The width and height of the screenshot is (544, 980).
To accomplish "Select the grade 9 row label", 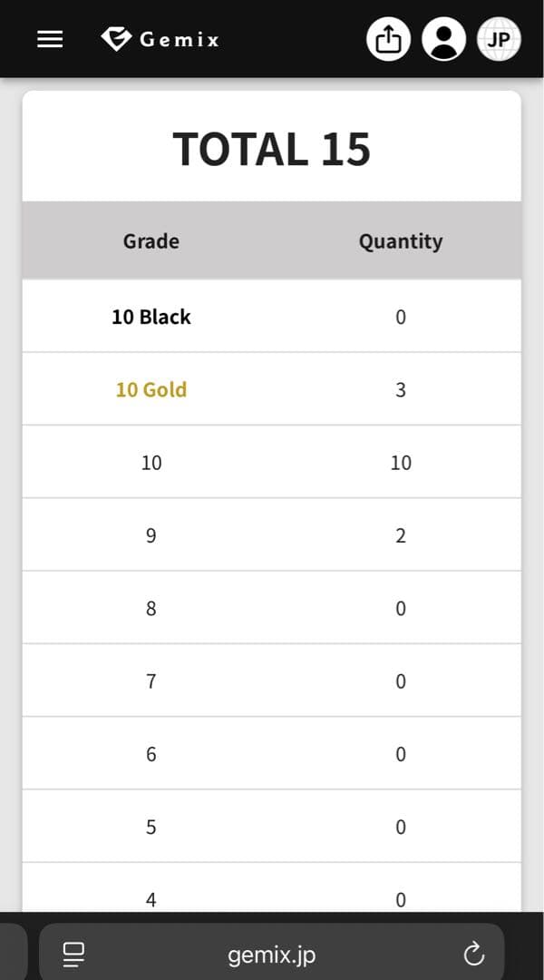I will tap(151, 535).
